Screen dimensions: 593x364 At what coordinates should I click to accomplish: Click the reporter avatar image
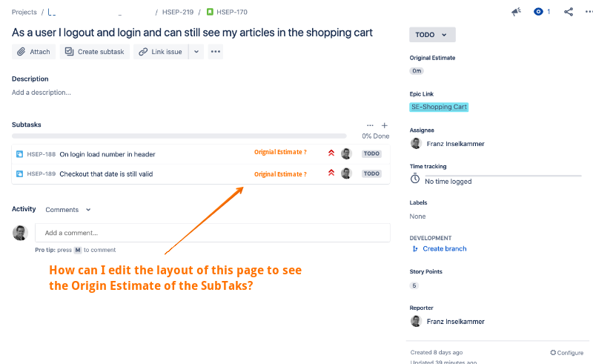coord(416,321)
